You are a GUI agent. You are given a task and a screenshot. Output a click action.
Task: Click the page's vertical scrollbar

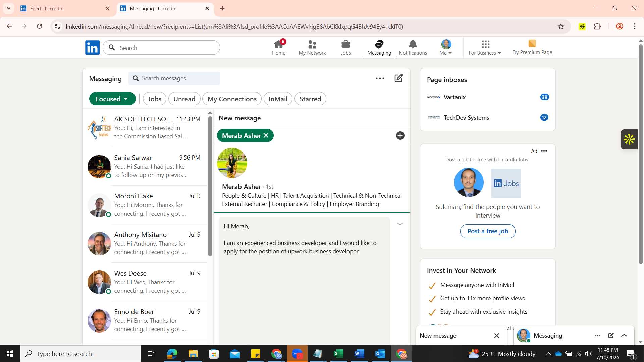click(641, 154)
